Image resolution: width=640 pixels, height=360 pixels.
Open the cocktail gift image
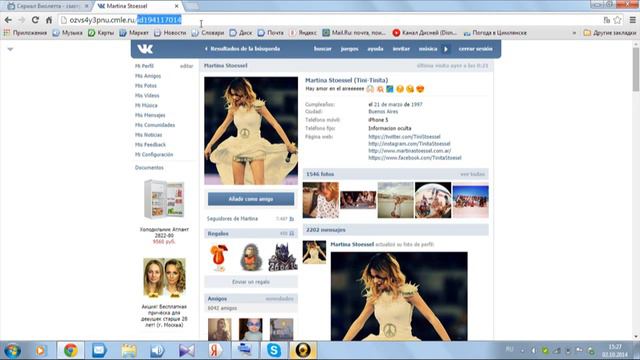pyautogui.click(x=219, y=258)
